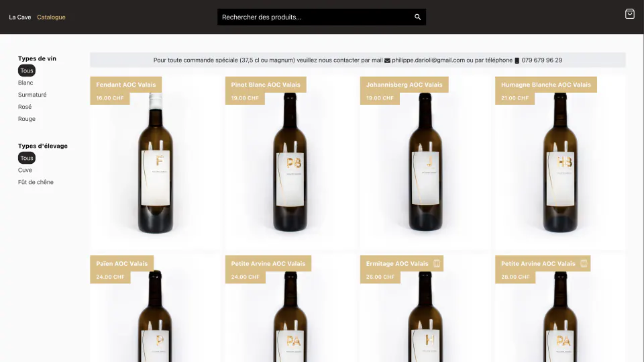Open the shopping cart icon

pos(630,14)
